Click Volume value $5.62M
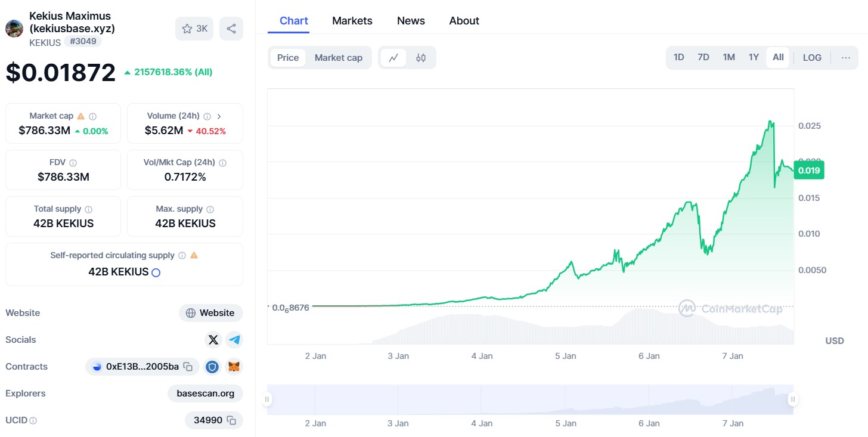The height and width of the screenshot is (437, 868). tap(164, 130)
